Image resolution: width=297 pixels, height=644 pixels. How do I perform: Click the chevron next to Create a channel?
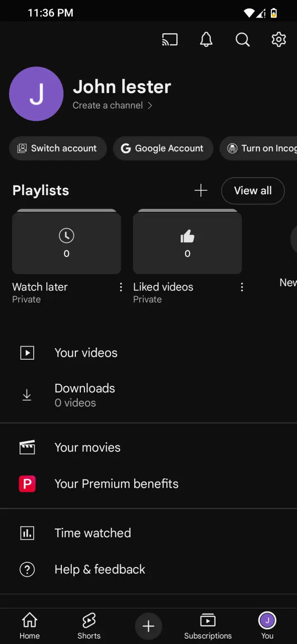[x=149, y=105]
